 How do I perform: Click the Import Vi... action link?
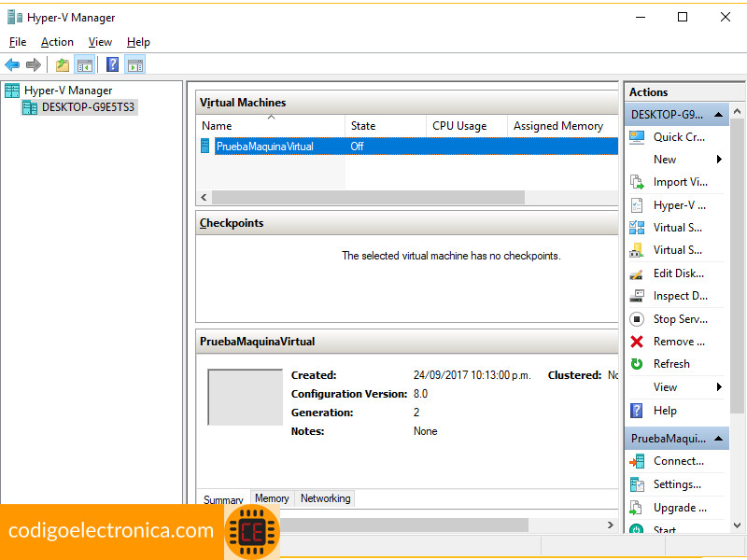coord(681,182)
